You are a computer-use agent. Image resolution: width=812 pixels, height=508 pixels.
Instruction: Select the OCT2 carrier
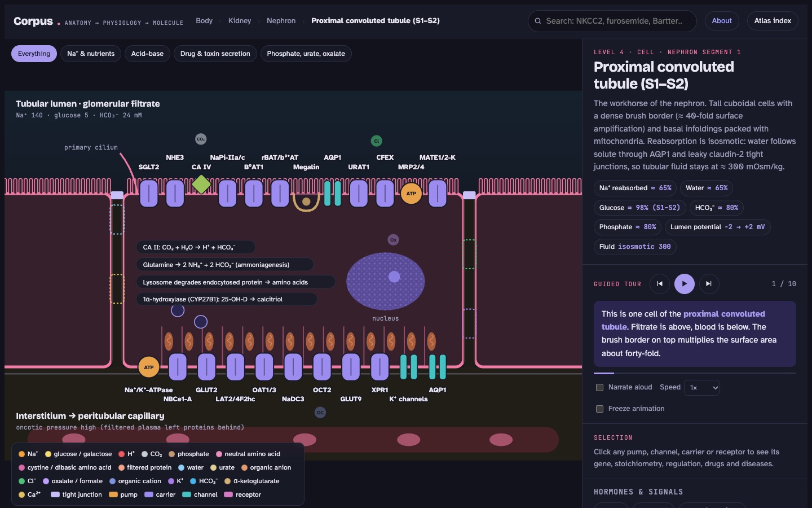coord(322,367)
